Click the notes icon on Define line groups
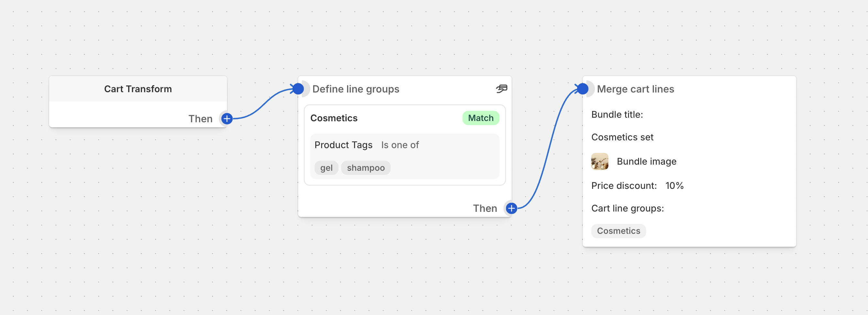This screenshot has height=315, width=868. [501, 89]
